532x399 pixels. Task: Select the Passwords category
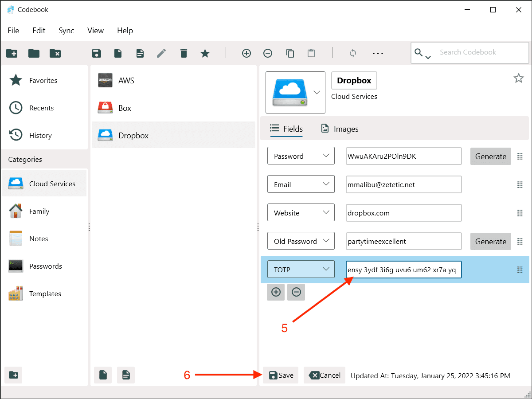point(44,266)
